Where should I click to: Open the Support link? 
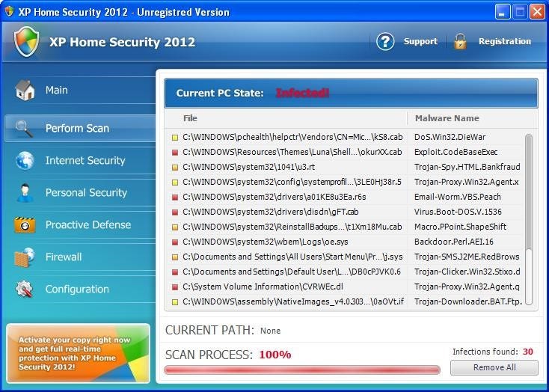coord(420,41)
